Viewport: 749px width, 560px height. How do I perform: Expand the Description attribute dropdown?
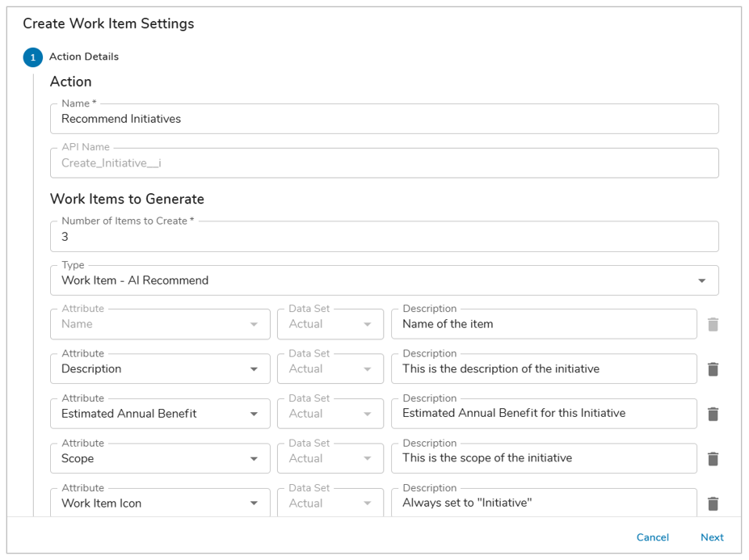coord(254,369)
